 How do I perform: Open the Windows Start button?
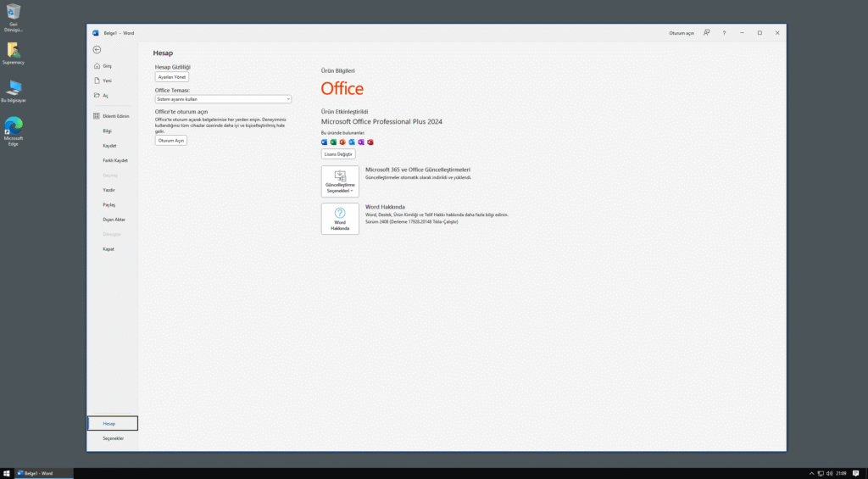click(7, 473)
